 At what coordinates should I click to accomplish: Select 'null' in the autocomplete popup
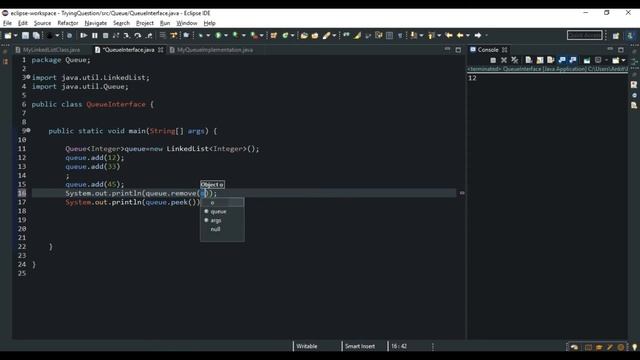pos(215,229)
